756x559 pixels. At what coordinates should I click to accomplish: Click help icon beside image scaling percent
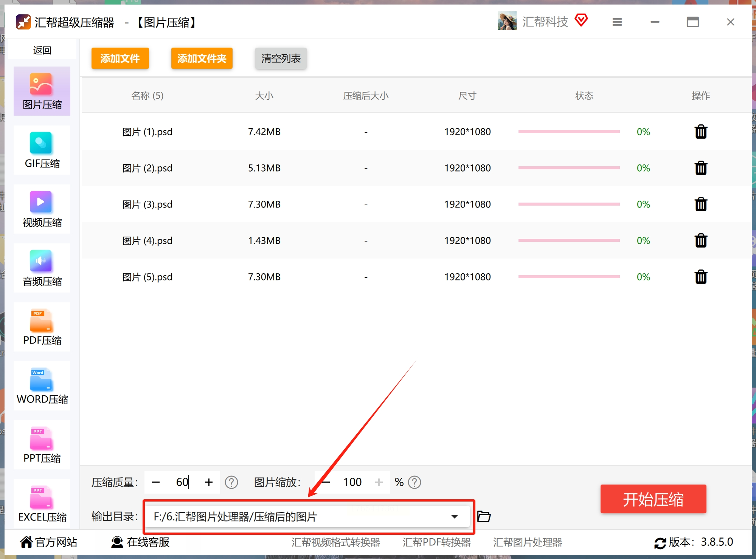414,482
